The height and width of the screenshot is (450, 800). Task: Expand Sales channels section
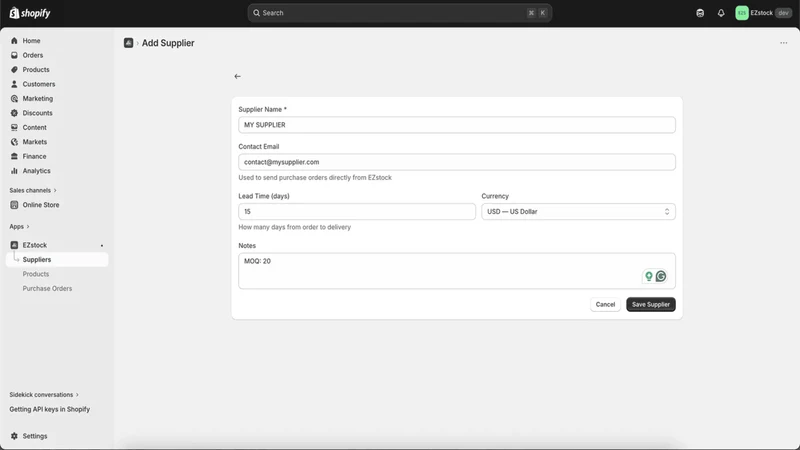point(33,190)
